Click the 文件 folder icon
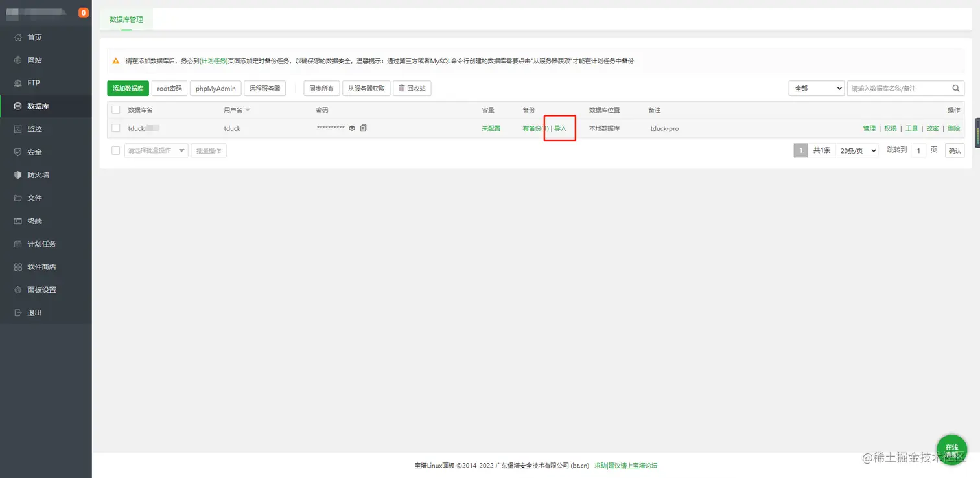 (x=18, y=198)
